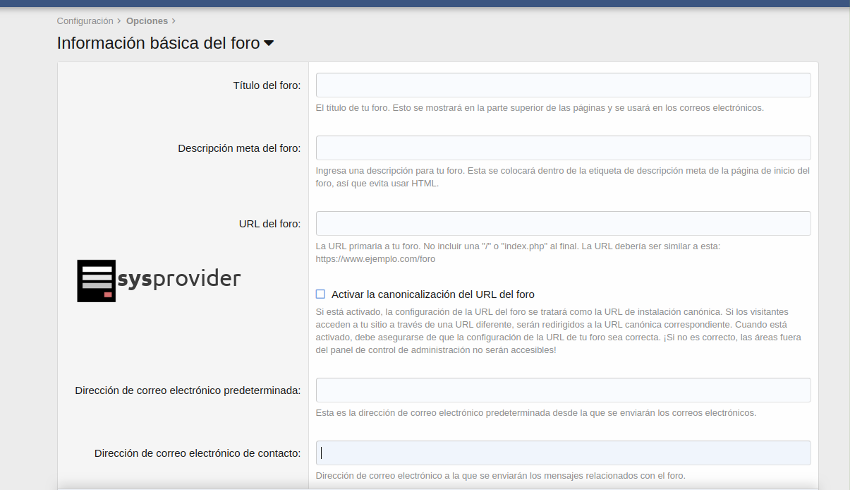Click the Configuración breadcrumb link
Image resolution: width=850 pixels, height=490 pixels.
[84, 20]
